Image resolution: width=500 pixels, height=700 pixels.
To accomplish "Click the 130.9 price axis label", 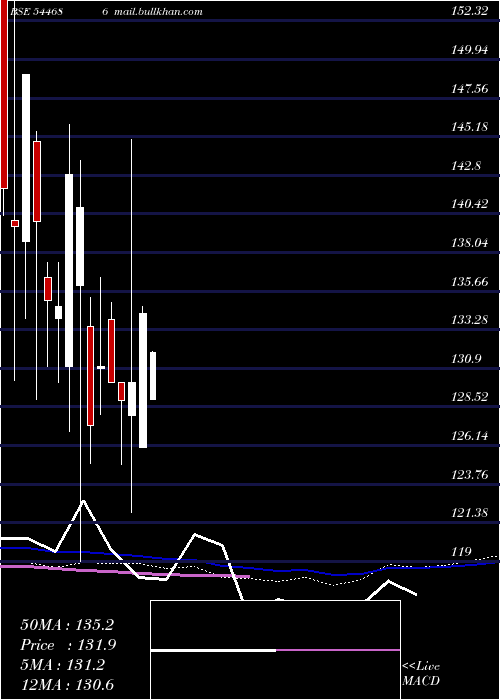I will [466, 359].
